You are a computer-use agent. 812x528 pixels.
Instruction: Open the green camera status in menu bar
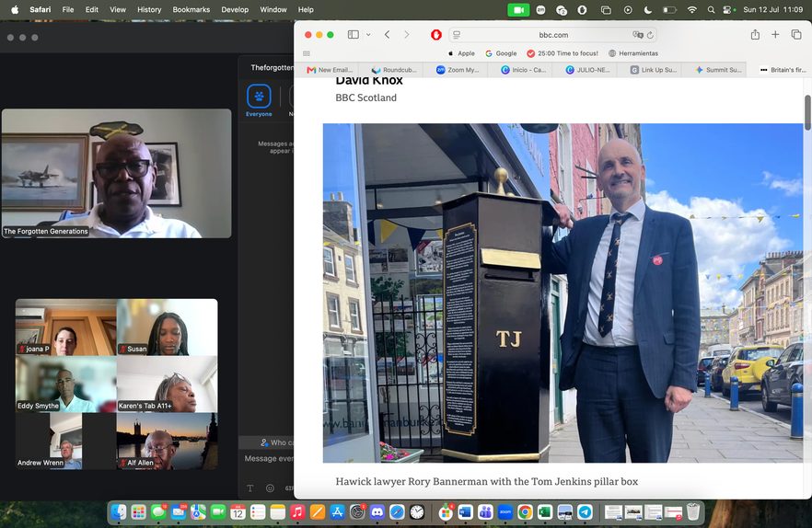(x=517, y=9)
